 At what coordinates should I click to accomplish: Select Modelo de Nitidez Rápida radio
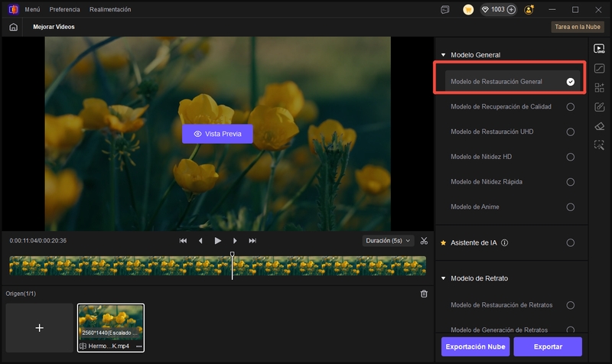tap(570, 182)
